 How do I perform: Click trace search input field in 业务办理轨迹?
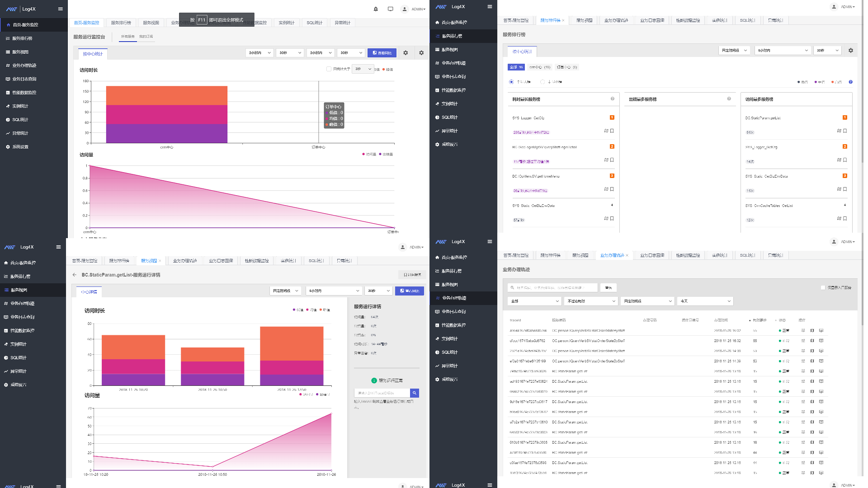tap(552, 288)
